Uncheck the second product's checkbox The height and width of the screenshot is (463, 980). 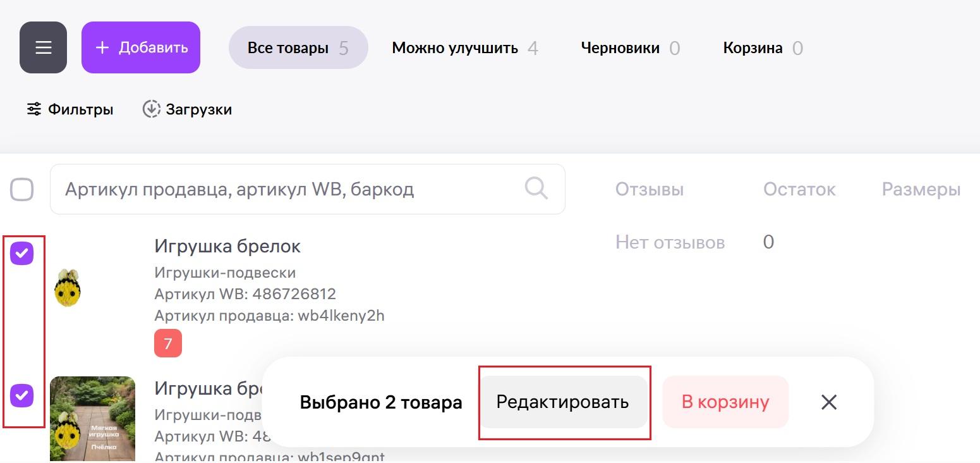pos(22,395)
